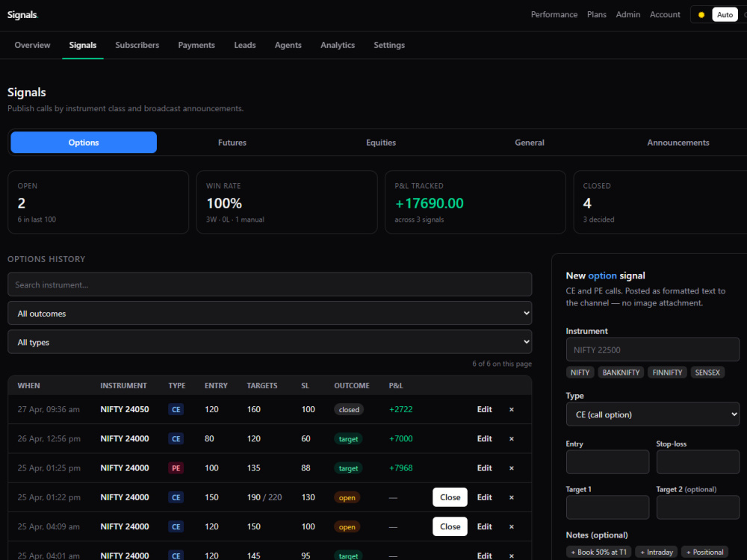Add the Positional note chip
This screenshot has height=560, width=747.
coord(704,552)
